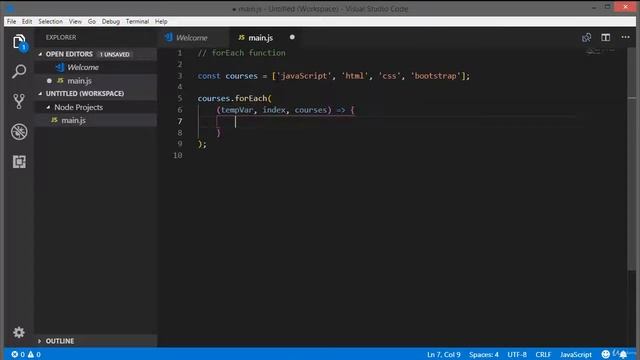Open the Source Control view
The width and height of the screenshot is (640, 360).
pyautogui.click(x=19, y=101)
